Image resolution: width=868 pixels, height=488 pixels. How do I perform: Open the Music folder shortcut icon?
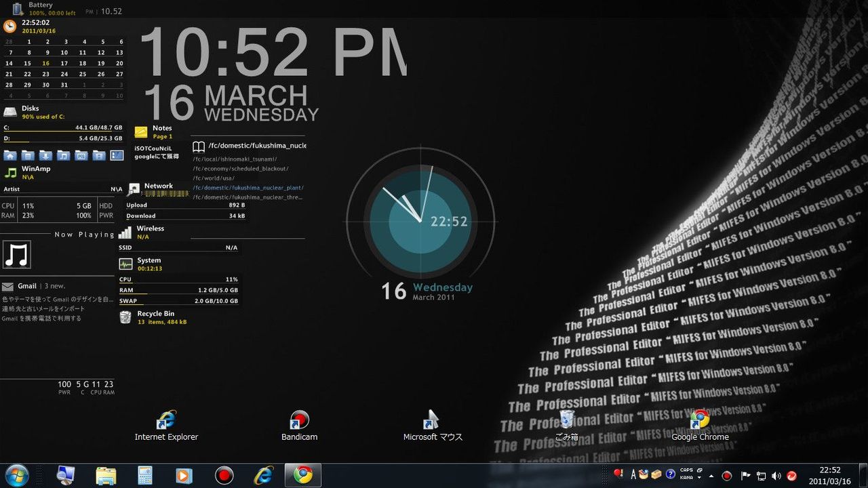click(63, 155)
